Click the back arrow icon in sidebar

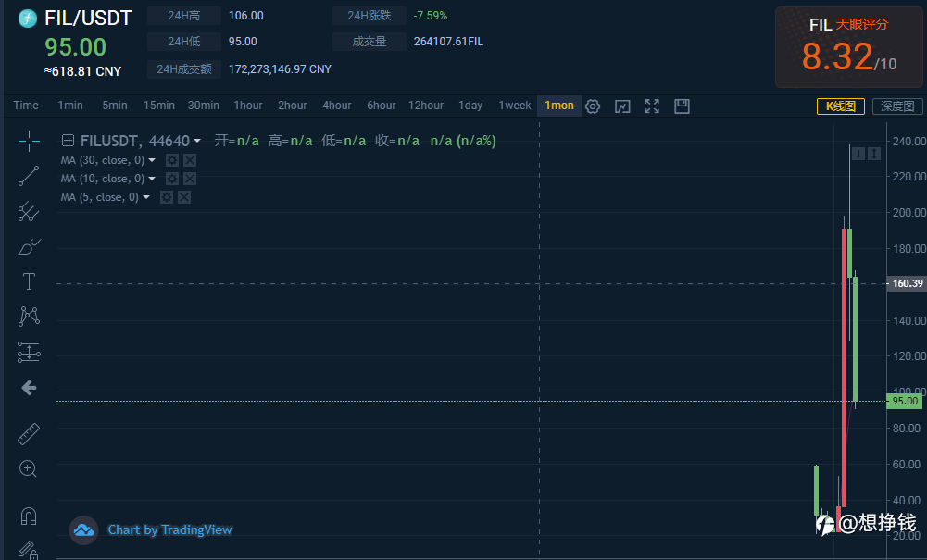[29, 388]
